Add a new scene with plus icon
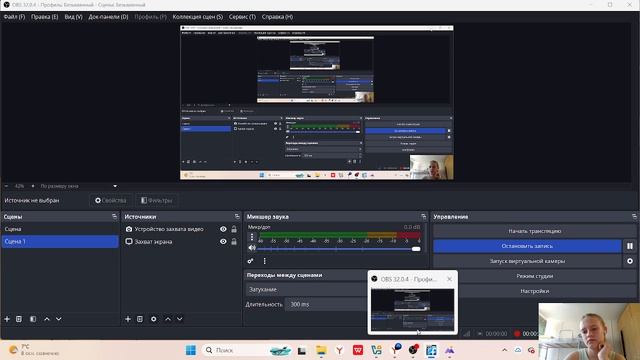 (7, 319)
